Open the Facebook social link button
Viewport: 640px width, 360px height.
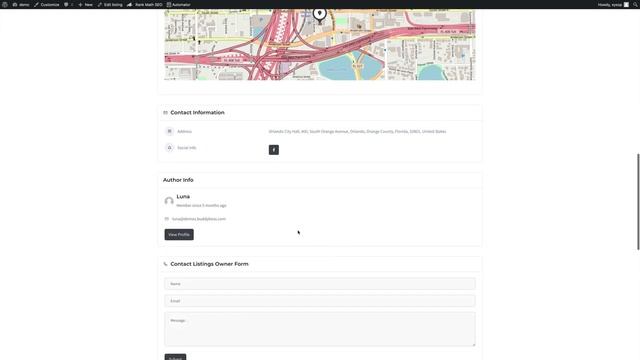point(274,150)
